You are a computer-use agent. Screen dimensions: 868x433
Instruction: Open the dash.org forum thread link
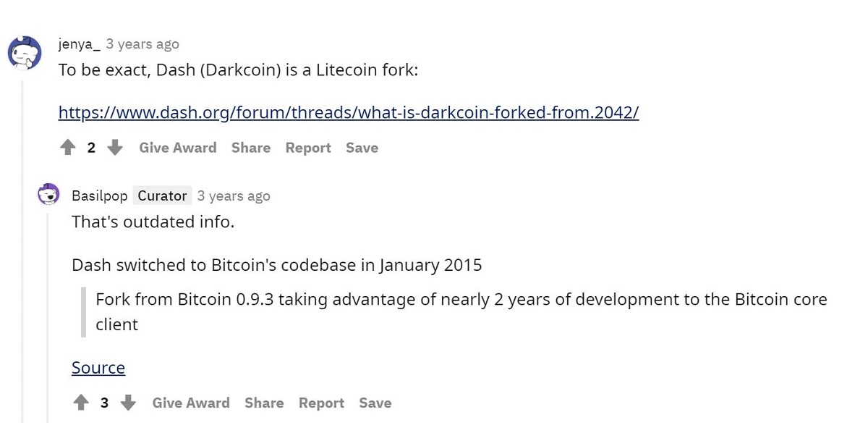[349, 112]
